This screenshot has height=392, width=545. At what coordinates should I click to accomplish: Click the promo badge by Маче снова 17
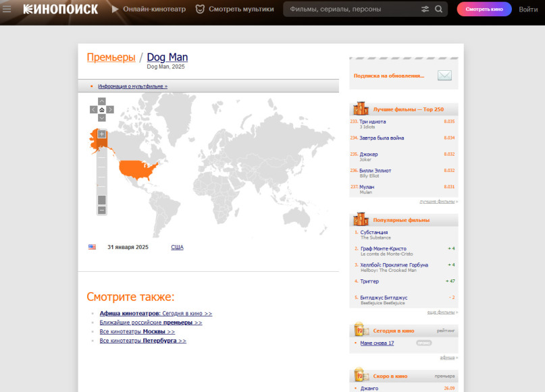tap(423, 343)
